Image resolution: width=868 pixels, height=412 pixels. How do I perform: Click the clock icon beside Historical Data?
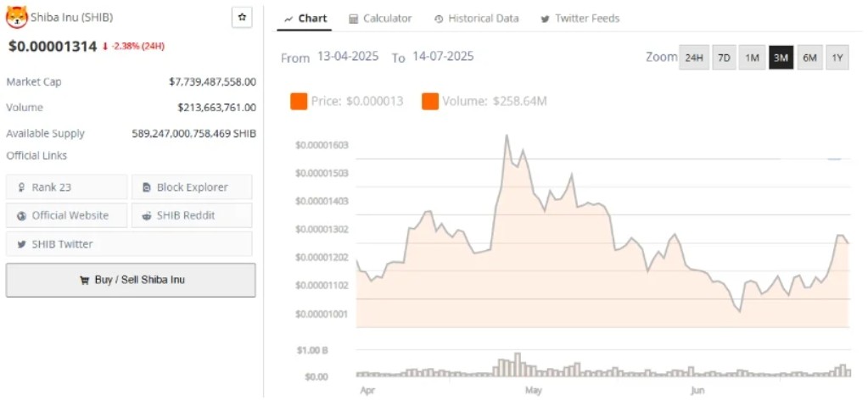click(x=439, y=19)
